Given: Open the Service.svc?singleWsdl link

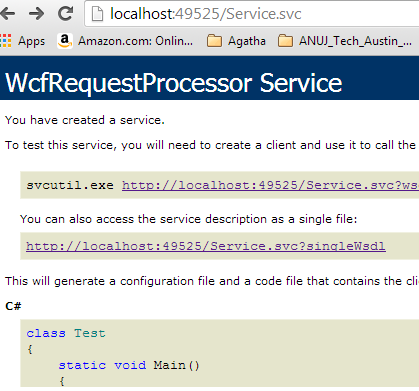Looking at the screenshot, I should coord(206,246).
